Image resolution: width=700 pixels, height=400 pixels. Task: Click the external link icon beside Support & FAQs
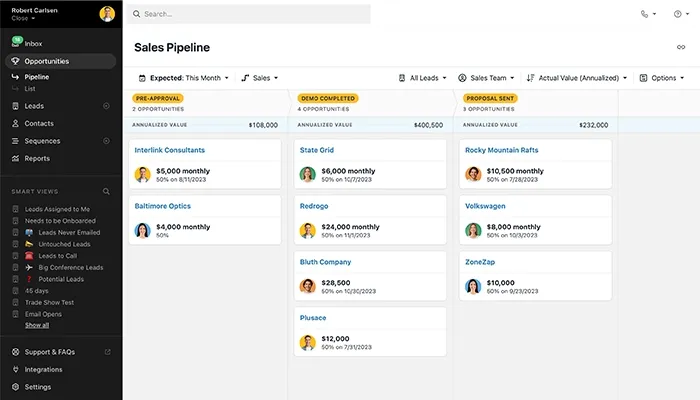coord(107,352)
